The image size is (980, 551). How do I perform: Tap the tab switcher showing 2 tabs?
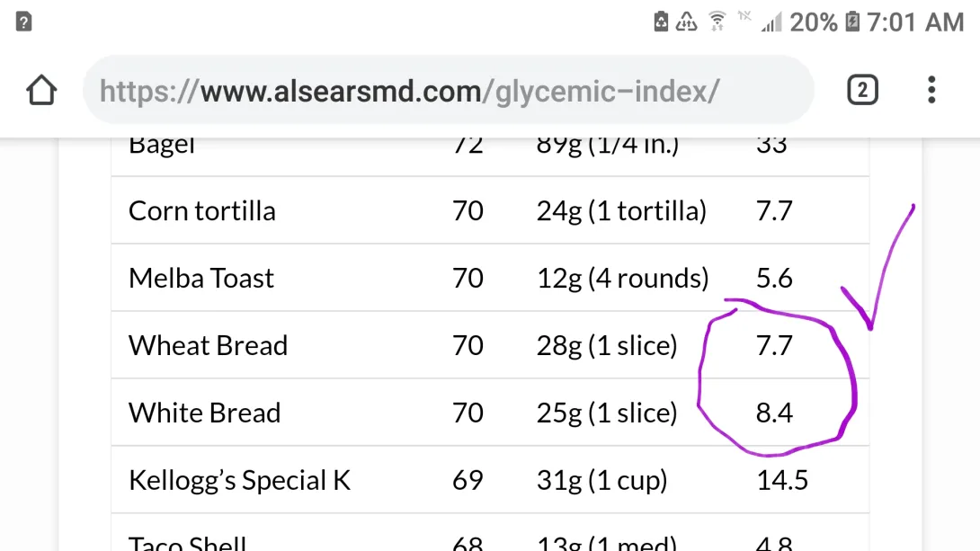(861, 90)
